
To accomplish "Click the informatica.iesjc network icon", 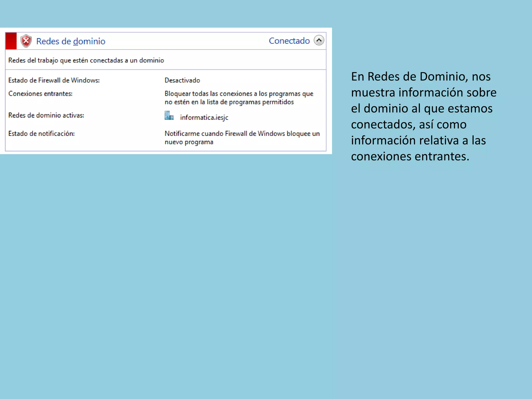I will tap(169, 116).
